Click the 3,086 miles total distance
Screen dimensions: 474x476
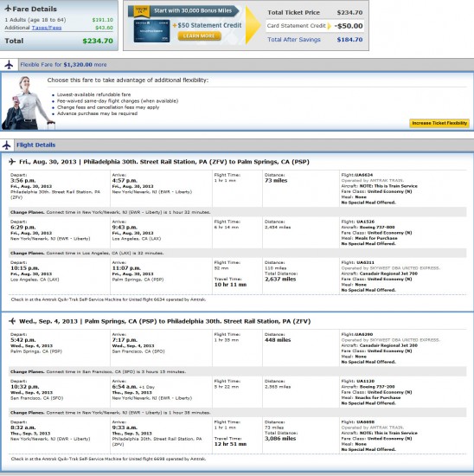coord(280,439)
